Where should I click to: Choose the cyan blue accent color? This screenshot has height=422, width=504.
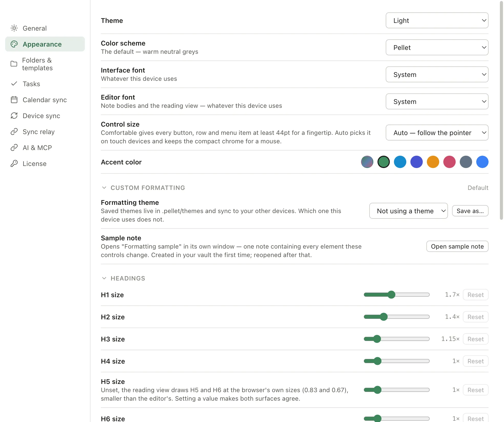(400, 162)
